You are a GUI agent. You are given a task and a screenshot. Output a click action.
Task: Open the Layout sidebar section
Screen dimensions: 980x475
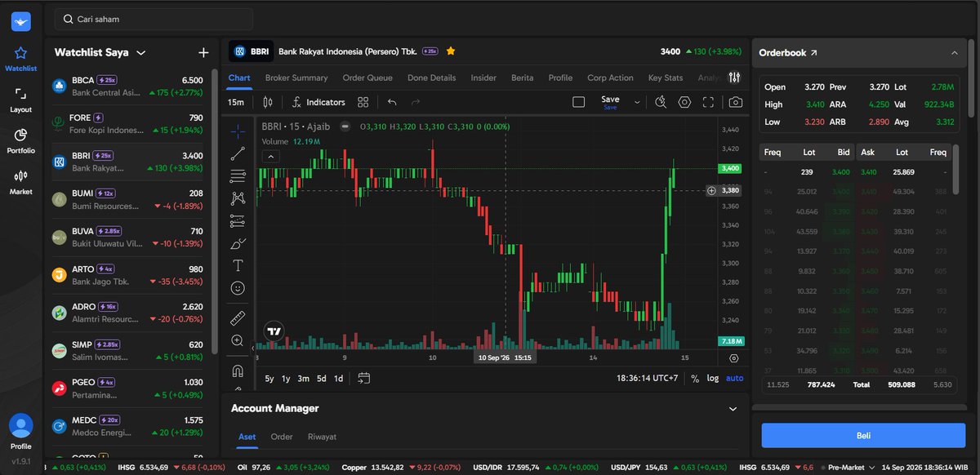(x=21, y=100)
